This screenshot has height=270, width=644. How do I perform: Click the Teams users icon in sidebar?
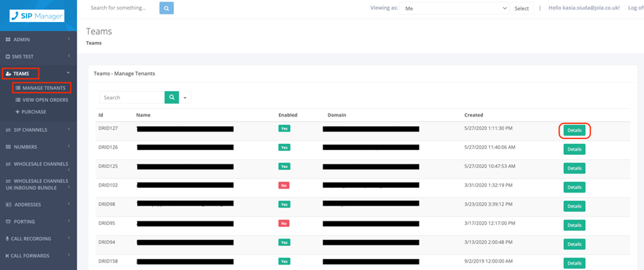click(x=8, y=73)
